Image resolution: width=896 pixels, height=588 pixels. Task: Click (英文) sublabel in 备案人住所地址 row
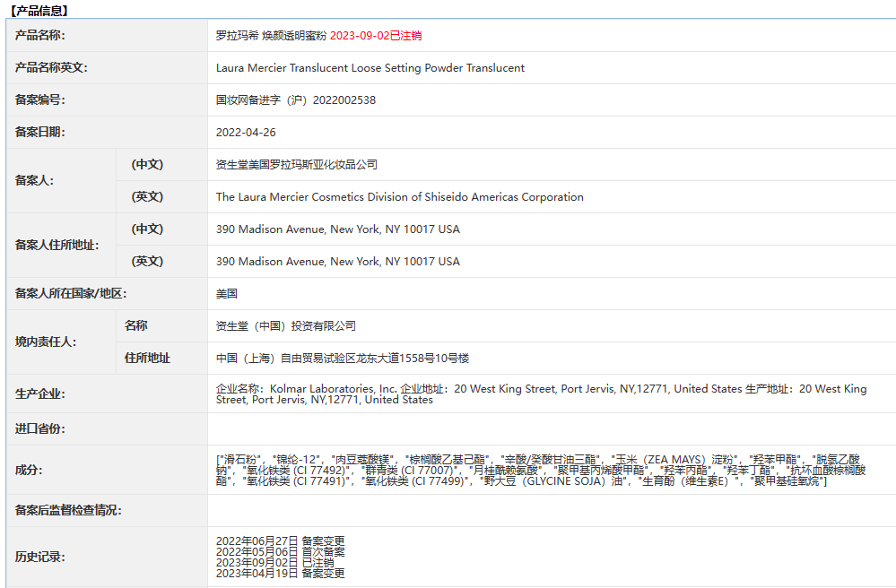click(147, 261)
